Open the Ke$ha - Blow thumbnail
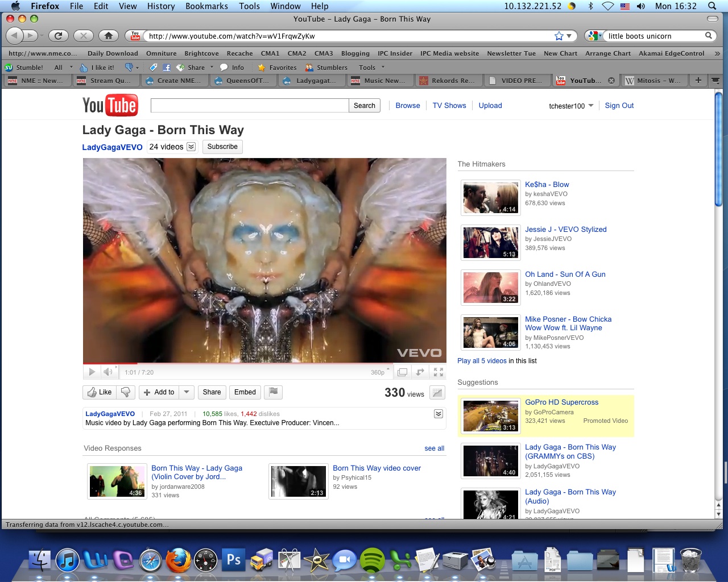 point(490,197)
